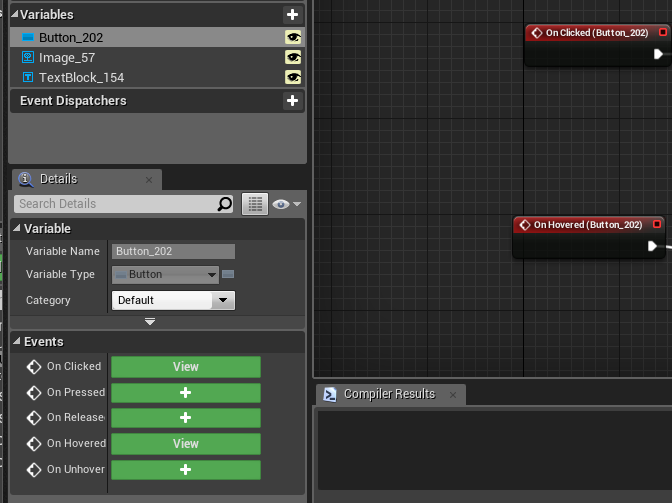This screenshot has width=672, height=503.
Task: Click the On Clicked event diamond icon
Action: (34, 367)
